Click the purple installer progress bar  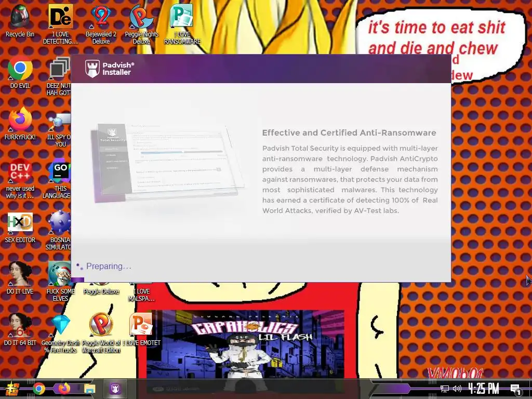tap(78, 280)
